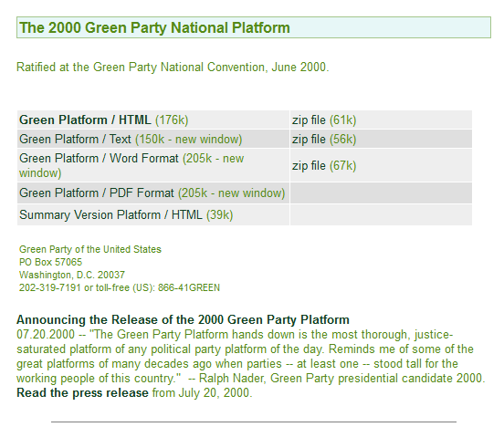Click the '(176k)' size label
Viewport: 504px width, 427px height.
[172, 120]
